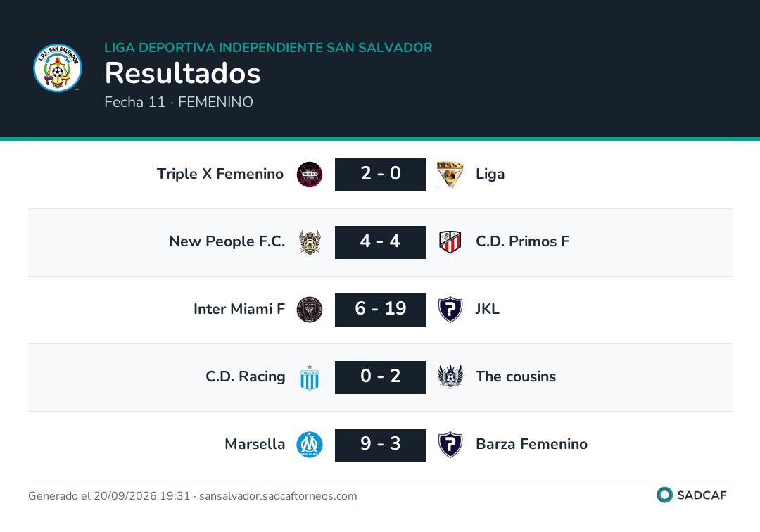This screenshot has width=760, height=532.
Task: Click the L.D.I. San Salvador league logo
Action: pyautogui.click(x=58, y=68)
